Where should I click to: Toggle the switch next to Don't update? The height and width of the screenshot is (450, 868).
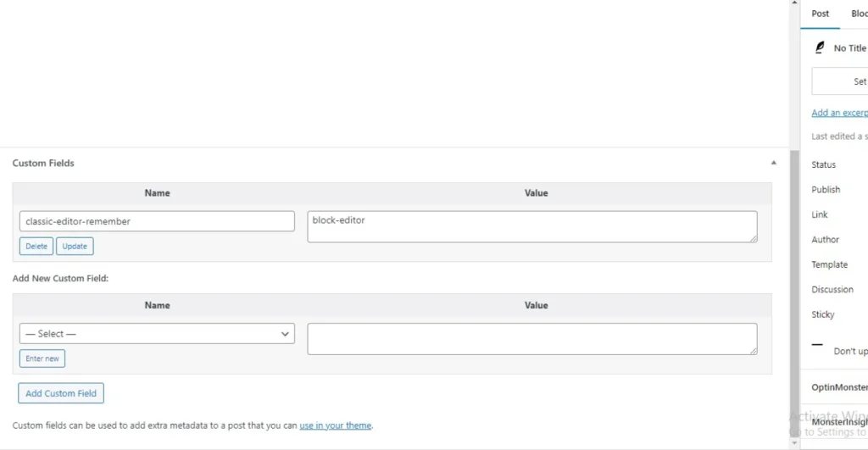[818, 346]
